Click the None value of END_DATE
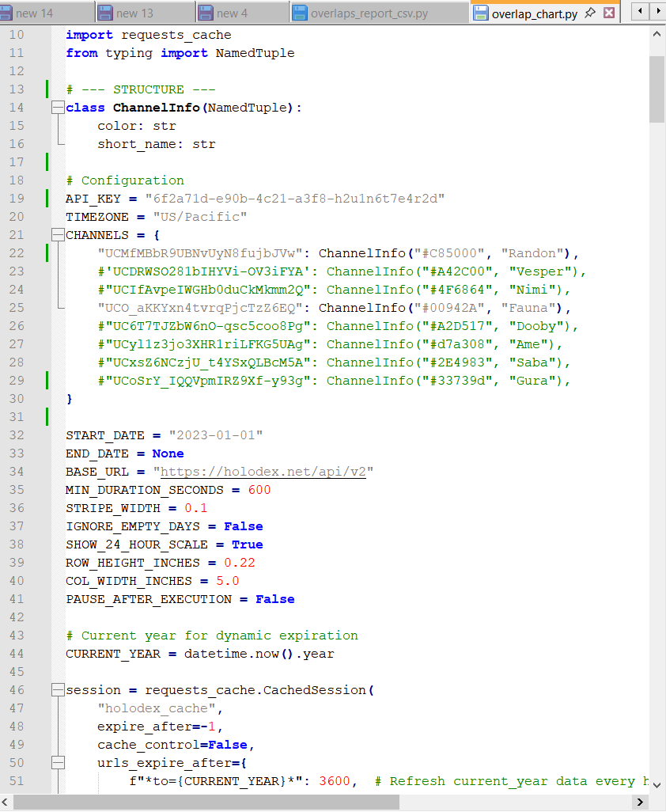The image size is (666, 812). 168,453
